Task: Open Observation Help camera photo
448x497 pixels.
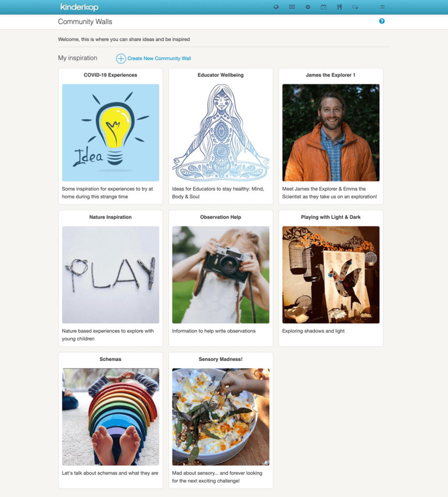Action: click(221, 275)
